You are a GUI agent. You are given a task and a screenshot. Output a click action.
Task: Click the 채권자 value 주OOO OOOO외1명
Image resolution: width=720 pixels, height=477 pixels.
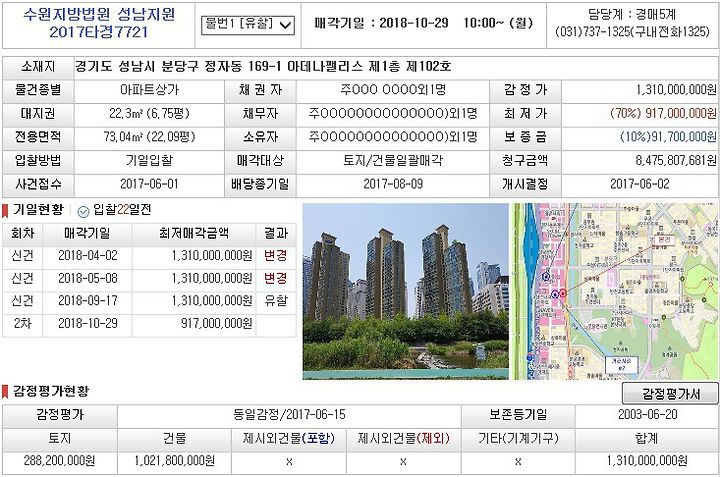click(393, 90)
